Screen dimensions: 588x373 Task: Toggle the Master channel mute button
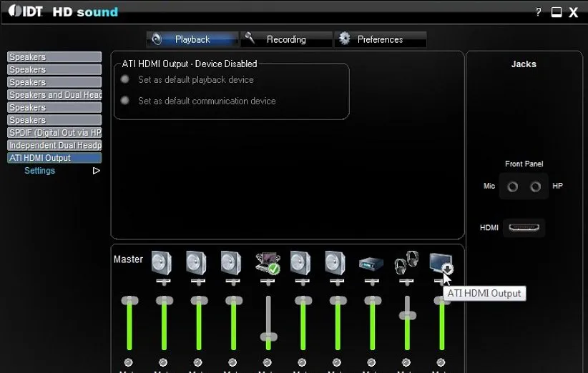[129, 362]
